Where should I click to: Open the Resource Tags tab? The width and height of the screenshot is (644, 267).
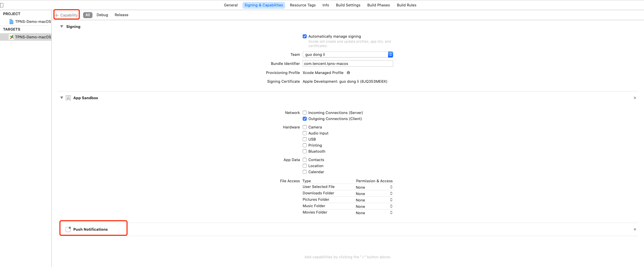[x=303, y=5]
